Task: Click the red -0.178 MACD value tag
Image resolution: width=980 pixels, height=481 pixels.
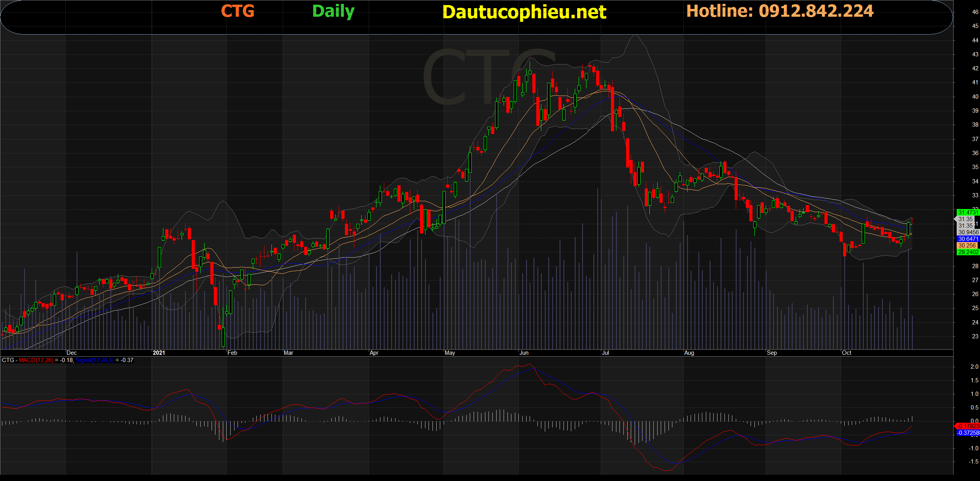Action: point(968,426)
